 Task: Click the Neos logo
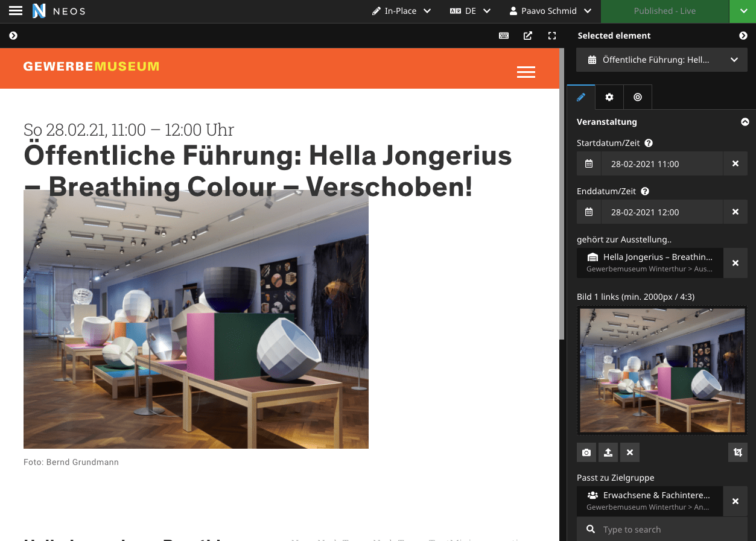(x=59, y=11)
